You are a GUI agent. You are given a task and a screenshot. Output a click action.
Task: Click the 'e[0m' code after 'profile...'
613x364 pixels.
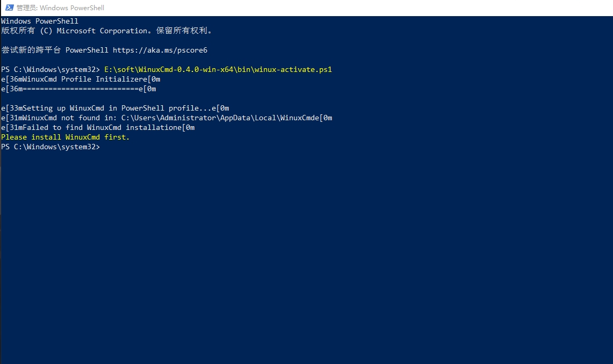pyautogui.click(x=220, y=108)
